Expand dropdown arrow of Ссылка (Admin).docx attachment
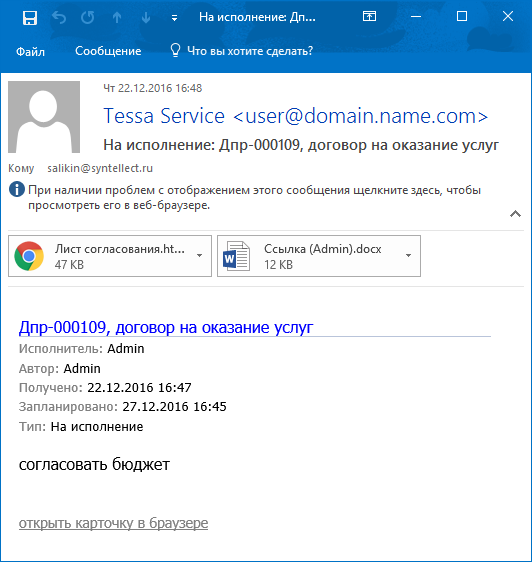Viewport: 532px width, 562px height. [x=408, y=256]
